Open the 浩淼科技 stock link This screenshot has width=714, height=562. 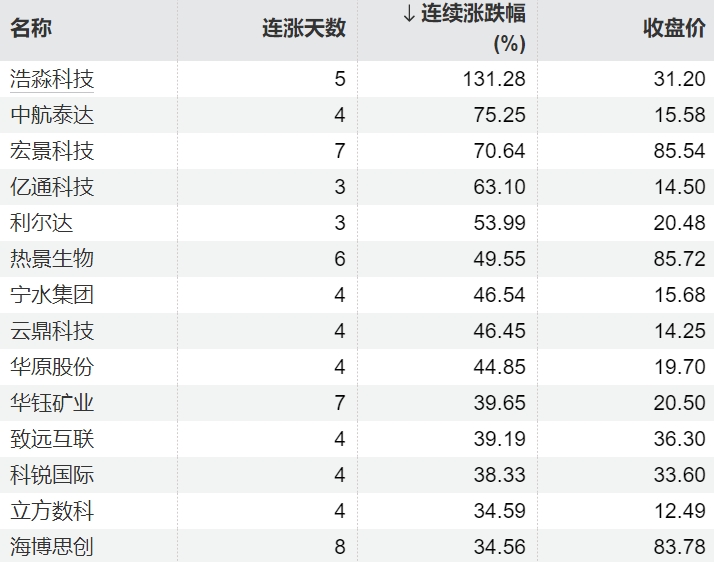(x=52, y=79)
